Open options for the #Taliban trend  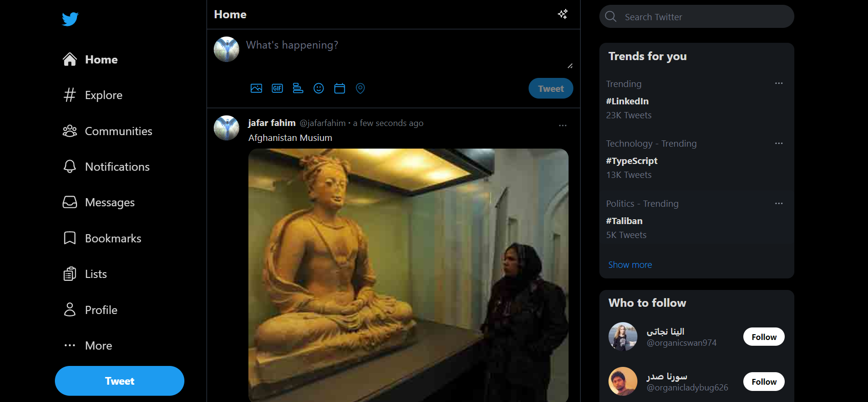pyautogui.click(x=778, y=203)
